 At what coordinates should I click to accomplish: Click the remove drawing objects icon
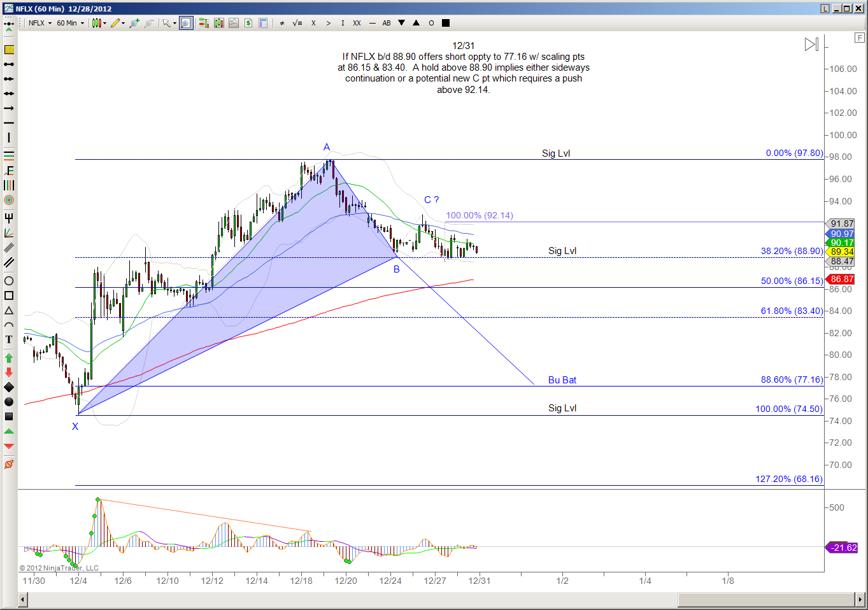point(9,464)
